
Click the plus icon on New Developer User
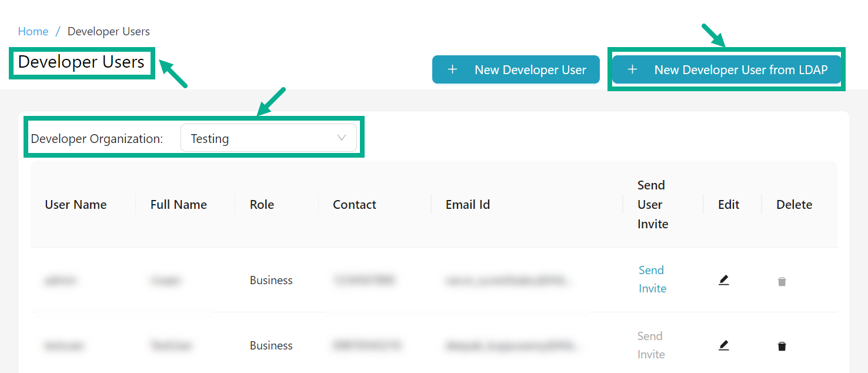pos(452,69)
